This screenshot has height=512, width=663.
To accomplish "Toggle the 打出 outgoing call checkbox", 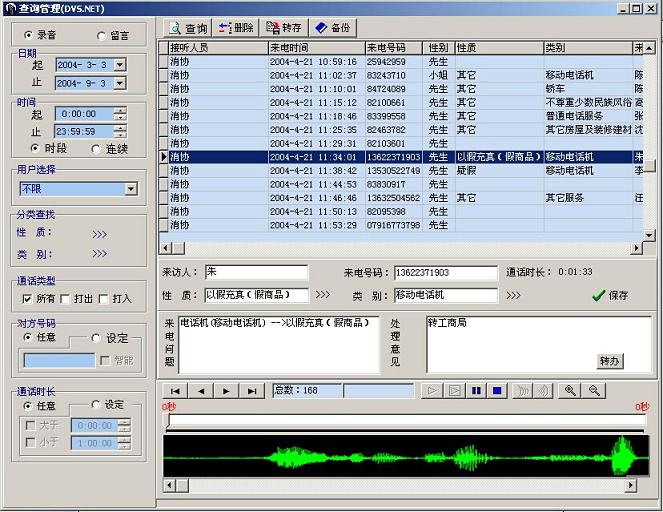I will click(66, 299).
